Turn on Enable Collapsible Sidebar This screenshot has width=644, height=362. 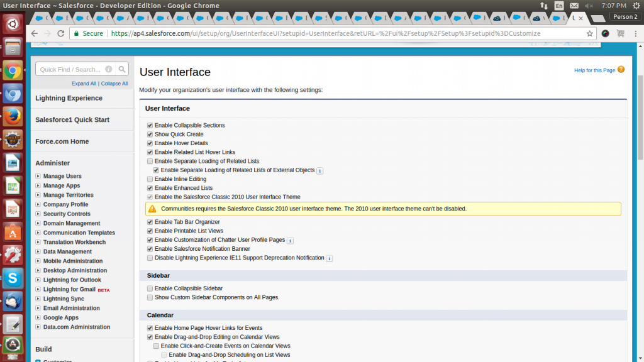(150, 288)
